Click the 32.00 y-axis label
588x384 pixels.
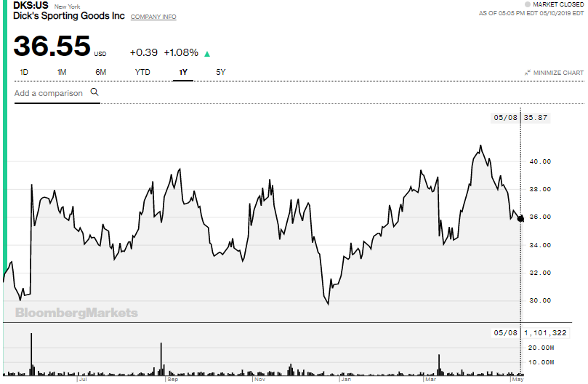540,273
